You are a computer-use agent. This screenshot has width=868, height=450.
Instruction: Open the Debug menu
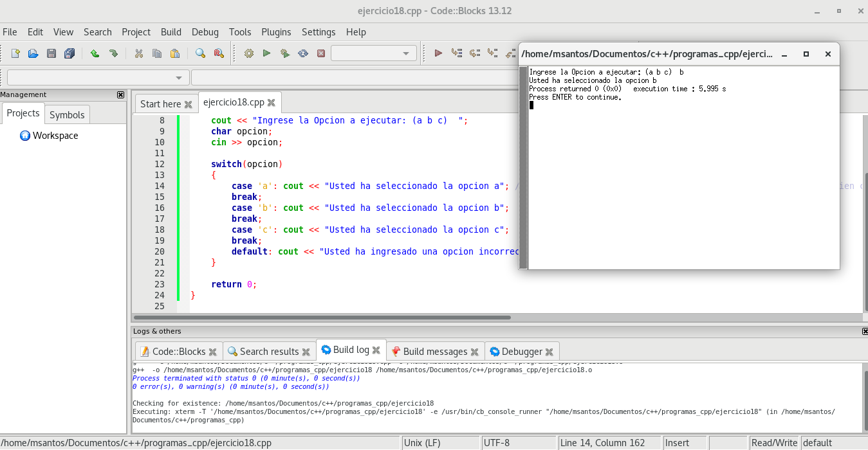pyautogui.click(x=205, y=32)
